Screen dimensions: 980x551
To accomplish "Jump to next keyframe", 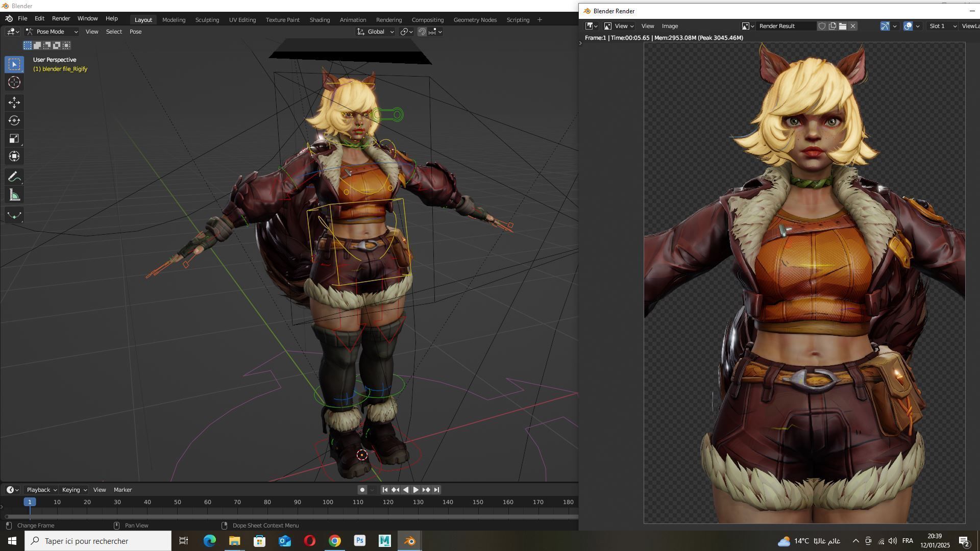I will [426, 490].
